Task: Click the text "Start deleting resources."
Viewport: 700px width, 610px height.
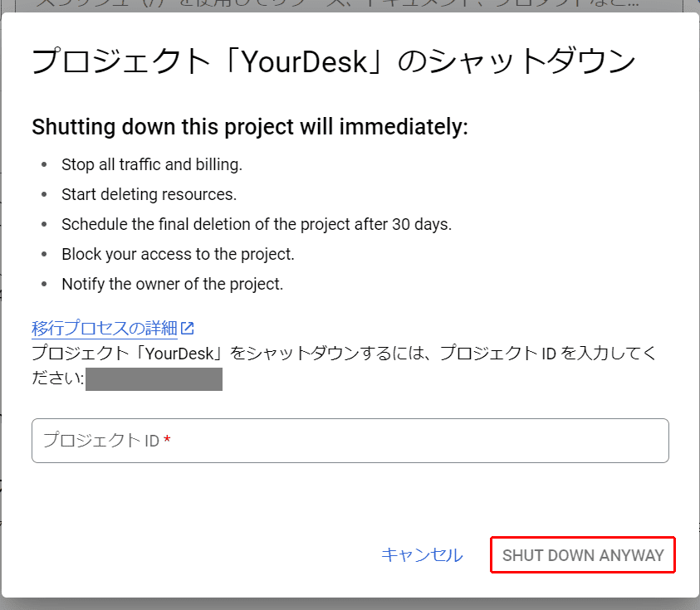Action: coord(149,194)
